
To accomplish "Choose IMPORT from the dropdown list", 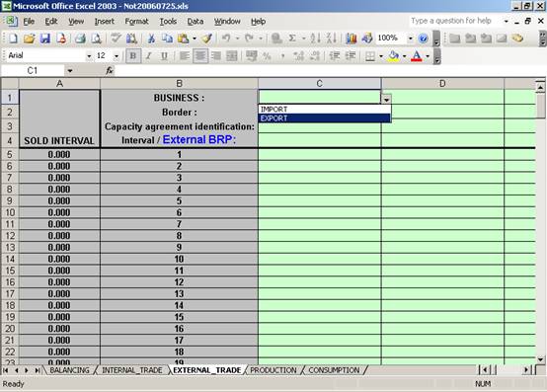I will click(x=325, y=110).
